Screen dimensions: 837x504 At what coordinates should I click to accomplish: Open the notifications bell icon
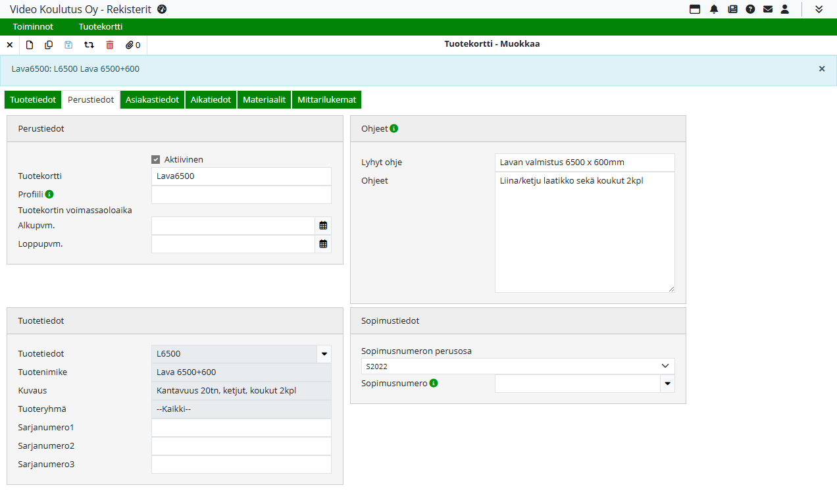click(x=714, y=9)
